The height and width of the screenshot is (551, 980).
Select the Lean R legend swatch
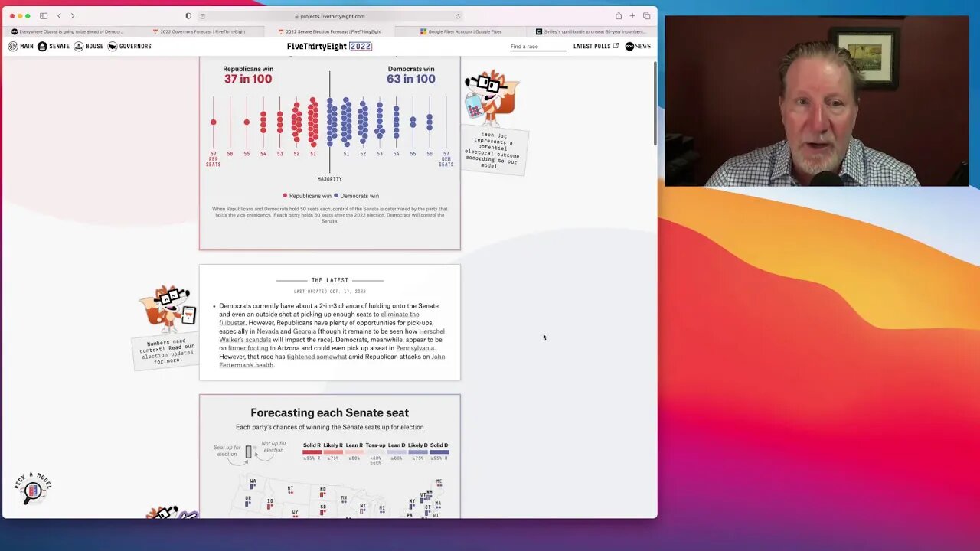point(354,452)
